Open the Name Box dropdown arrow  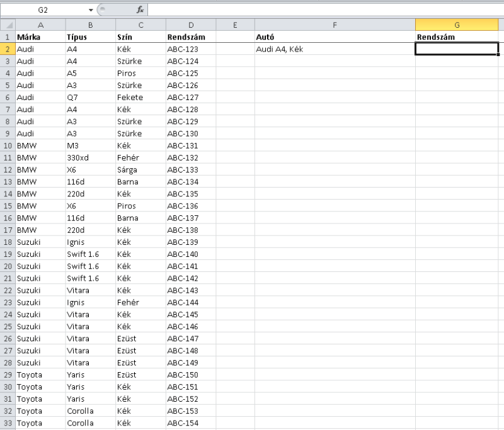91,10
